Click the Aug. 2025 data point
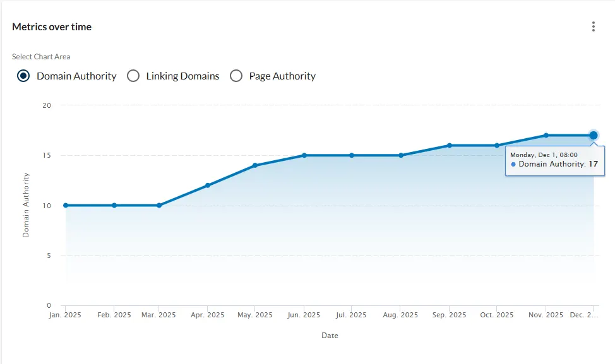Image resolution: width=615 pixels, height=364 pixels. 401,155
